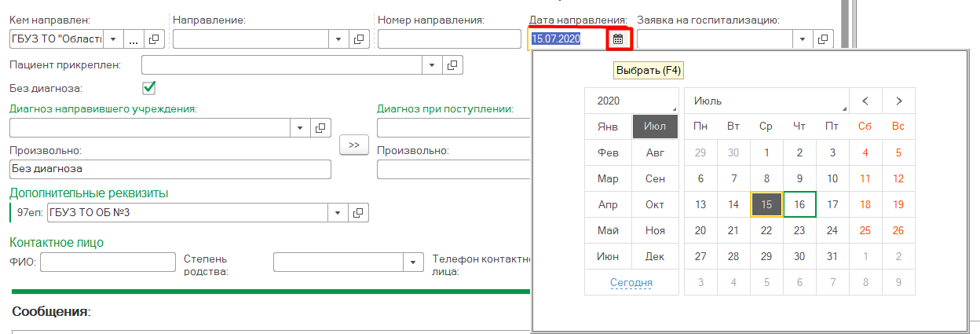Select Дек month in calendar
This screenshot has height=334, width=980.
click(x=655, y=256)
